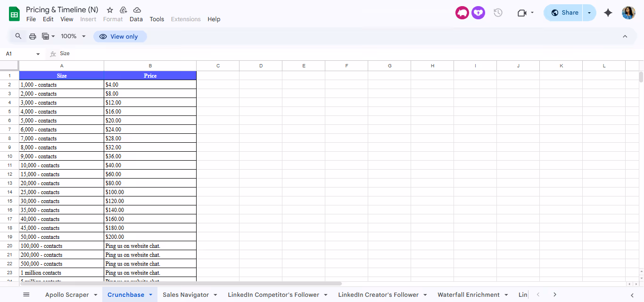This screenshot has height=302, width=644.
Task: Open LinkedIn Competitor's Follower tab menu arrow
Action: click(x=326, y=295)
